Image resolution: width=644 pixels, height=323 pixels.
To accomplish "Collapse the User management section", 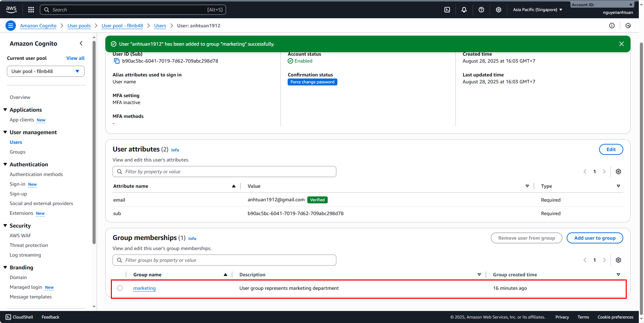I will [x=5, y=132].
